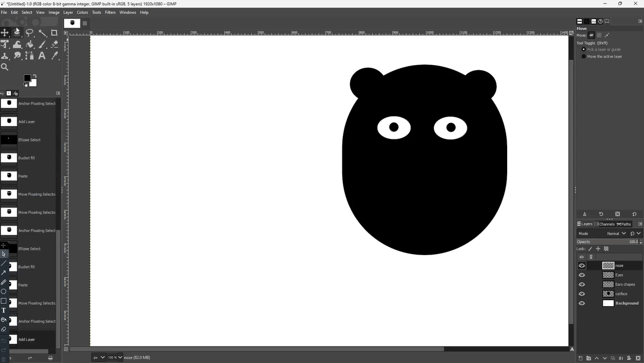The image size is (644, 363).
Task: Delete the active layer
Action: point(638,358)
